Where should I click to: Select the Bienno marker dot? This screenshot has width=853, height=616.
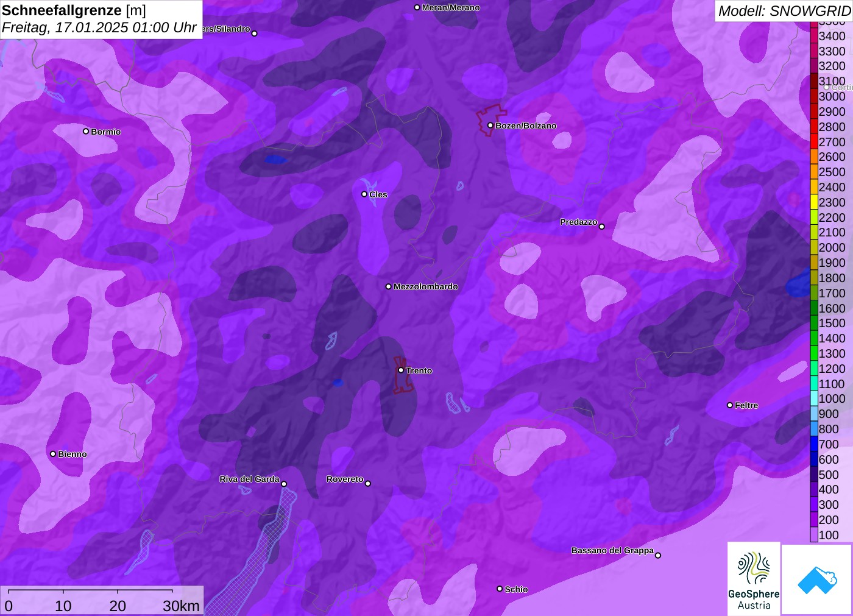[53, 454]
